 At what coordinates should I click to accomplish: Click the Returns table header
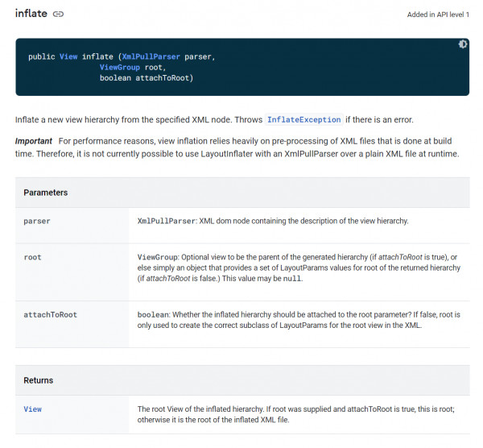242,380
